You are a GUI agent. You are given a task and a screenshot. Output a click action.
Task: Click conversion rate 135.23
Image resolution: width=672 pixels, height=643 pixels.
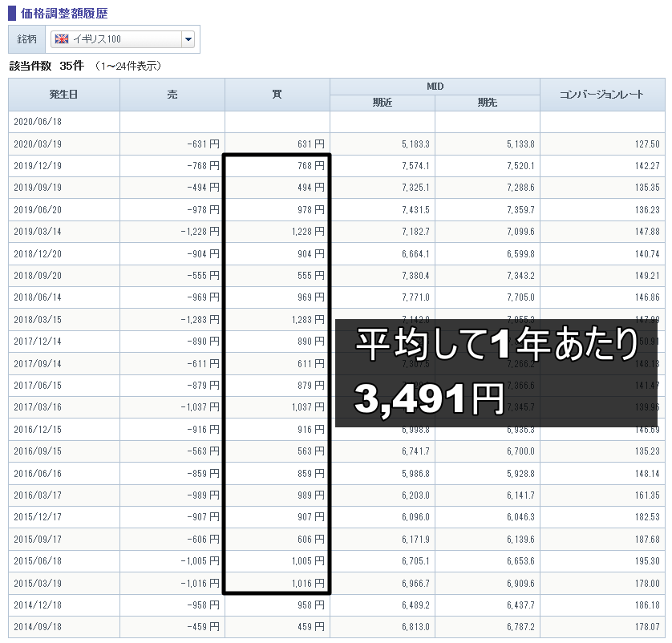pyautogui.click(x=647, y=451)
